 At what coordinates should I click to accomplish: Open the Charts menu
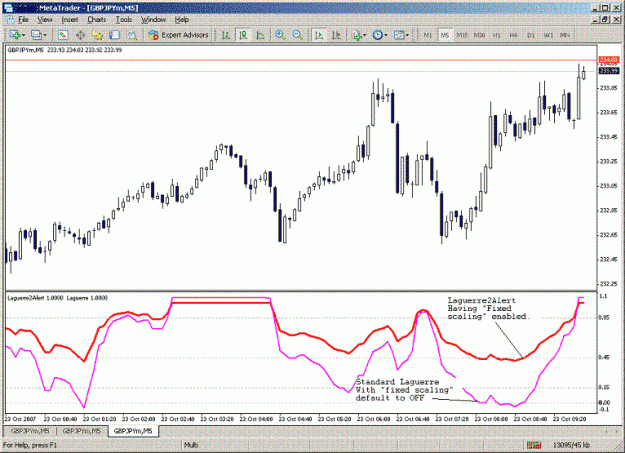tap(97, 20)
